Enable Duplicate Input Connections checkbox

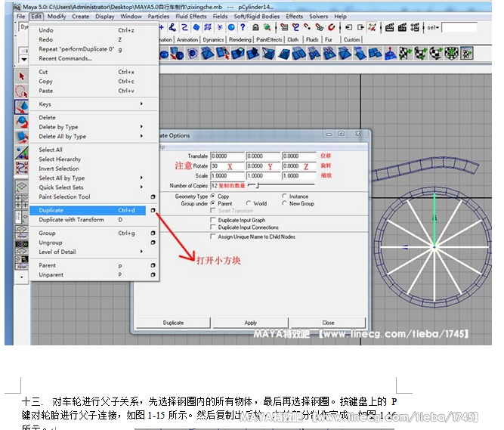(x=212, y=227)
